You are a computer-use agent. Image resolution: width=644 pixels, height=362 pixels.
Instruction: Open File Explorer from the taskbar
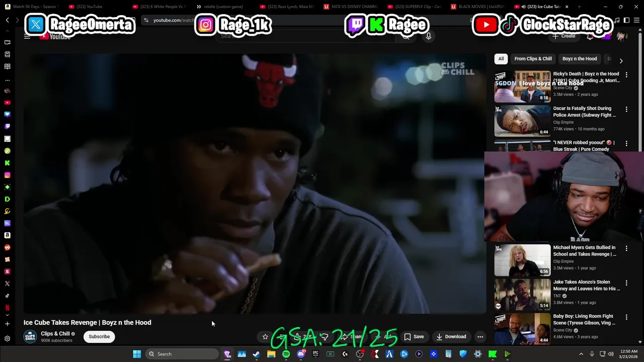pos(271,354)
